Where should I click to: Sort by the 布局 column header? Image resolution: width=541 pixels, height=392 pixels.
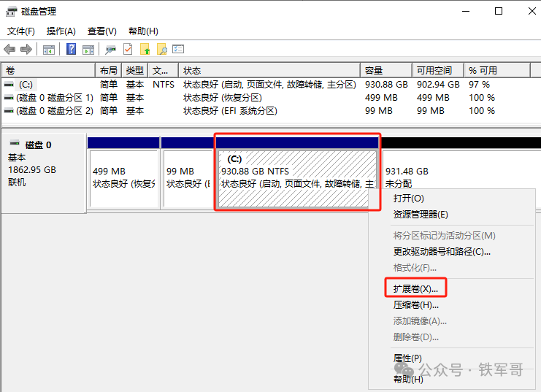point(108,71)
